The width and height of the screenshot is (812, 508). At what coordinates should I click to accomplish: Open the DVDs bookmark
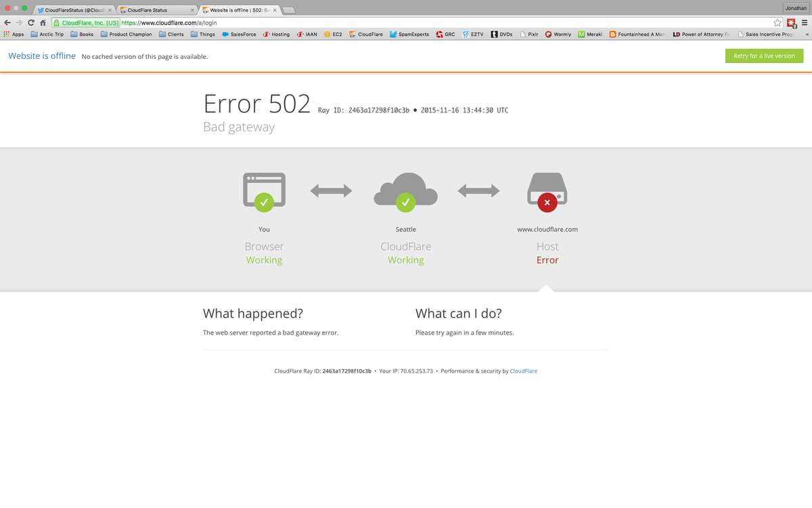502,34
